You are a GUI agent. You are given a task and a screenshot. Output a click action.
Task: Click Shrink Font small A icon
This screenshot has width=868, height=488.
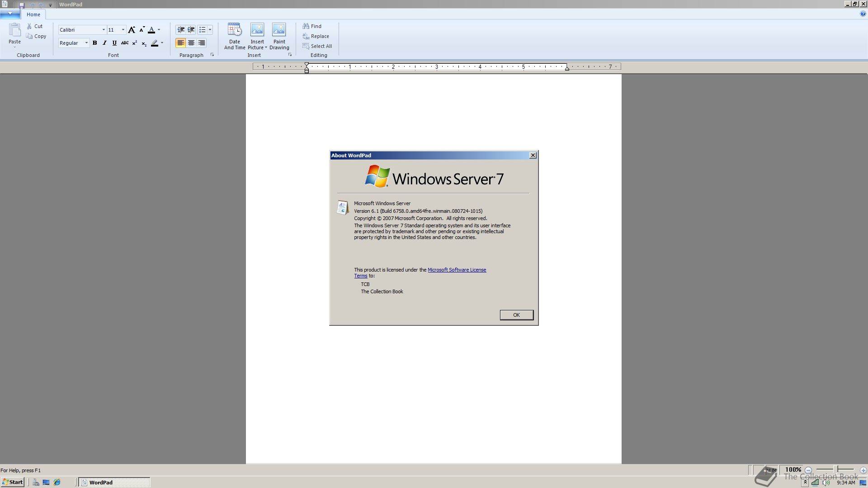pyautogui.click(x=142, y=30)
